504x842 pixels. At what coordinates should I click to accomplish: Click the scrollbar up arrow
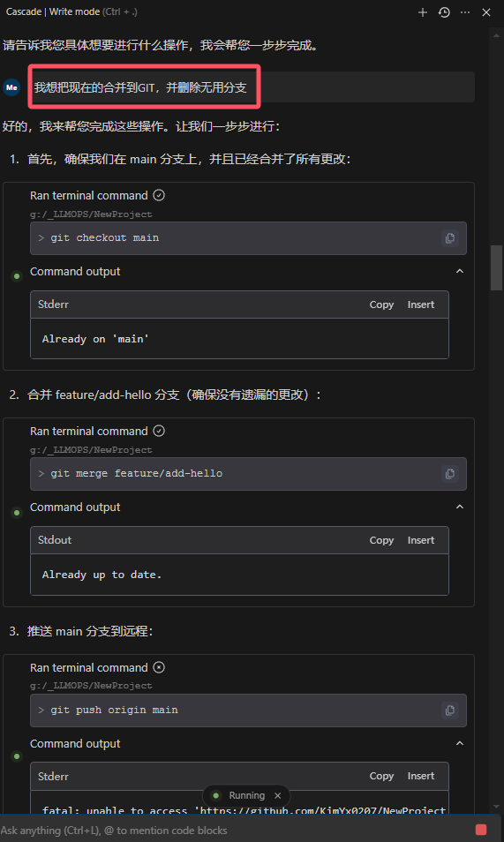coord(496,35)
